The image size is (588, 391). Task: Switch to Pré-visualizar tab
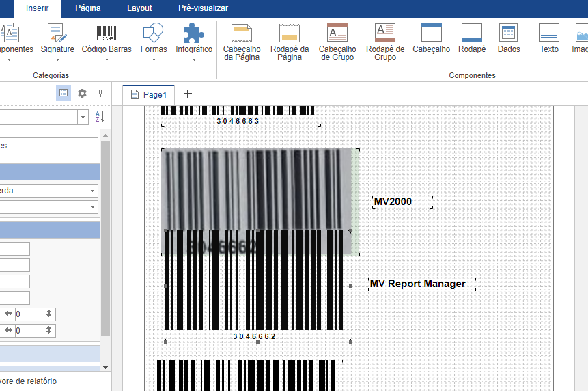tap(203, 8)
